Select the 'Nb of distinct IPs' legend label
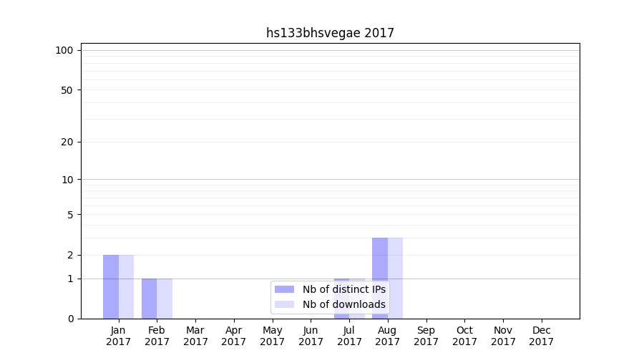The width and height of the screenshot is (644, 358). [x=343, y=289]
